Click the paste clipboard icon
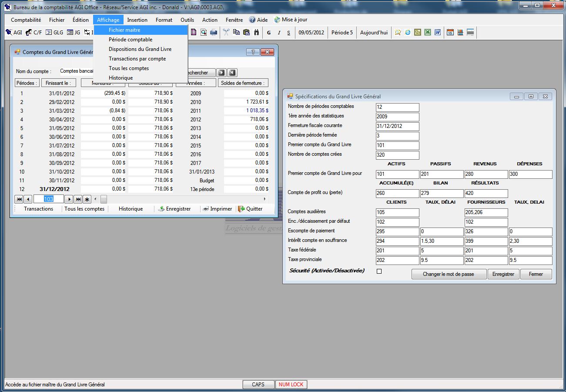Screen dimensions: 566x392 click(246, 33)
